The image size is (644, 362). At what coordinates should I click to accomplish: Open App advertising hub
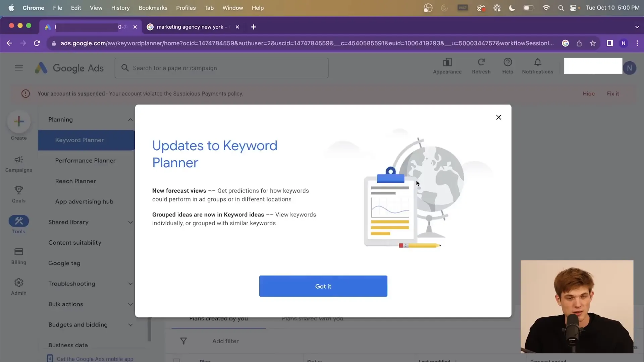pyautogui.click(x=84, y=201)
